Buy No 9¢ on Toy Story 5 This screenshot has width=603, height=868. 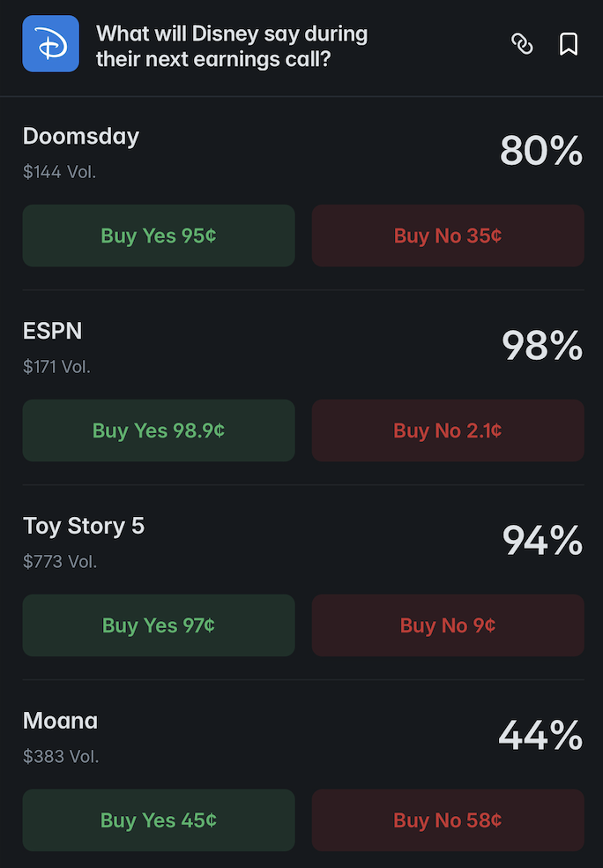pos(448,625)
